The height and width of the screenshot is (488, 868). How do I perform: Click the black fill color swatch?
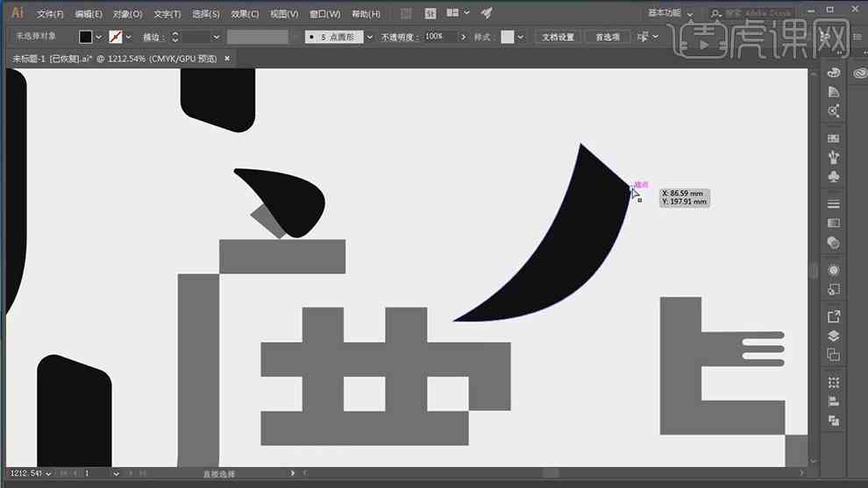coord(85,37)
